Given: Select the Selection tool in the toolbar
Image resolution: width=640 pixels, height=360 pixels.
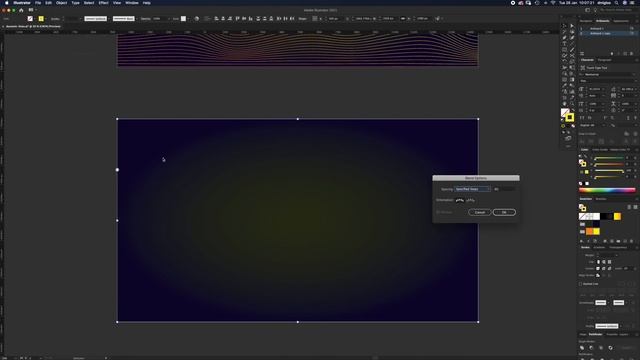Looking at the screenshot, I should pos(564,26).
